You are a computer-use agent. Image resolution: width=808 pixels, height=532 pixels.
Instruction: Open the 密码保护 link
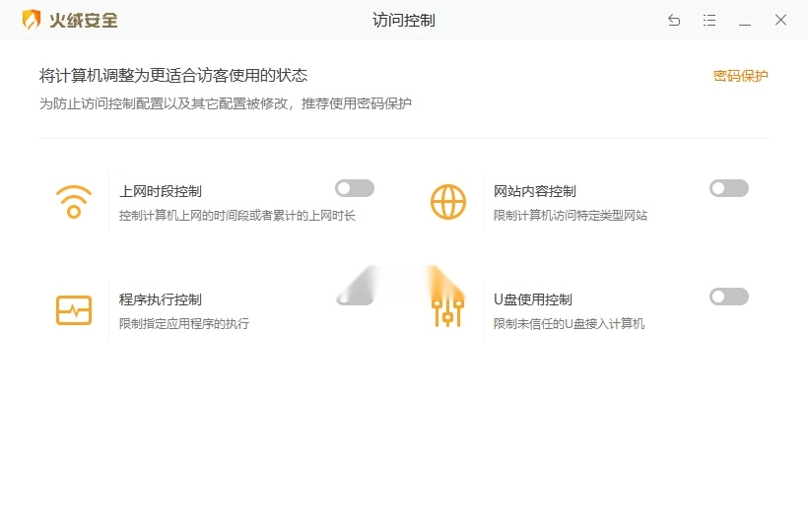point(740,76)
